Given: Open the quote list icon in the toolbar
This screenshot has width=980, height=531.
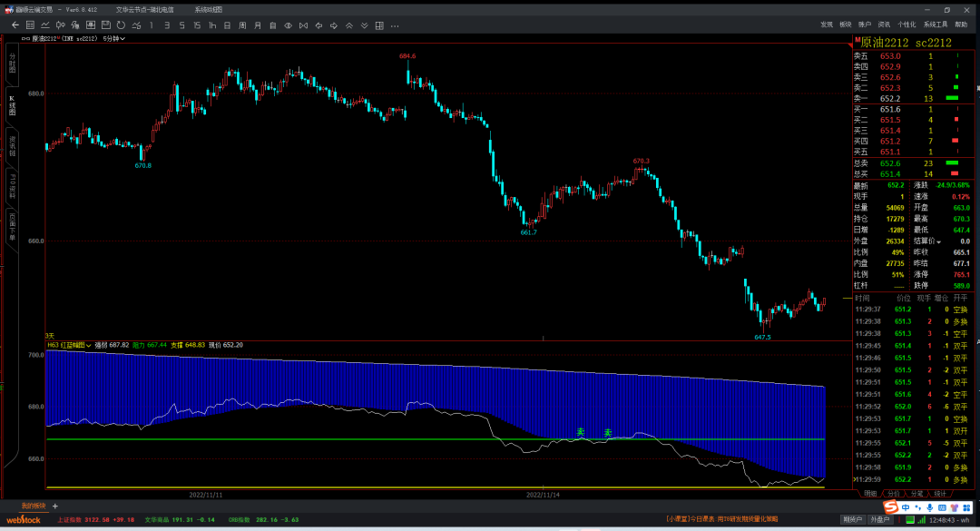Looking at the screenshot, I should click(x=30, y=25).
